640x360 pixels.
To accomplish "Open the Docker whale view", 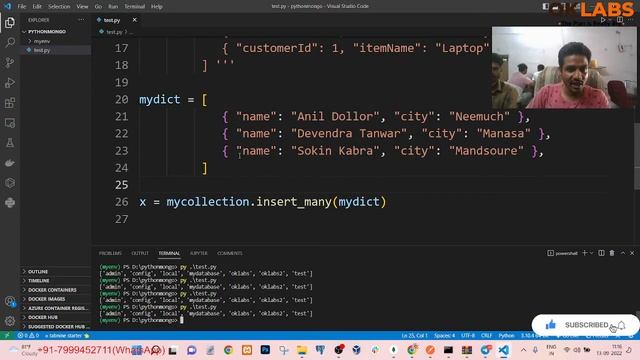I will (x=10, y=162).
